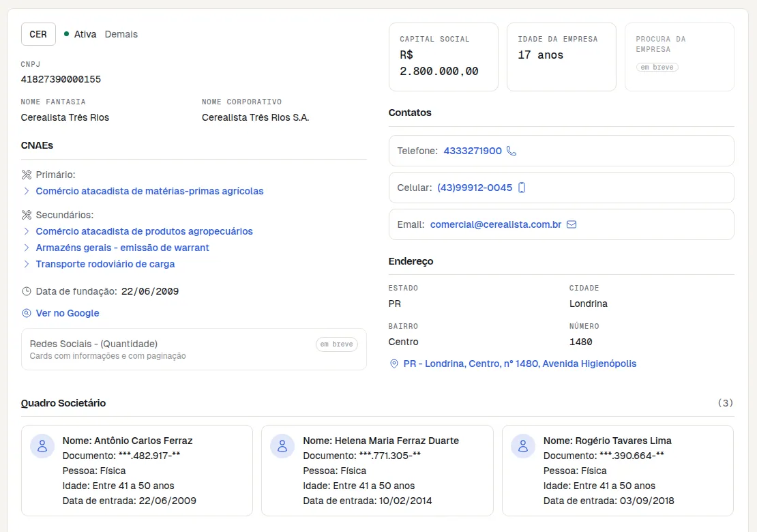Open the Ver no Google link
This screenshot has height=532, width=757.
pos(68,313)
